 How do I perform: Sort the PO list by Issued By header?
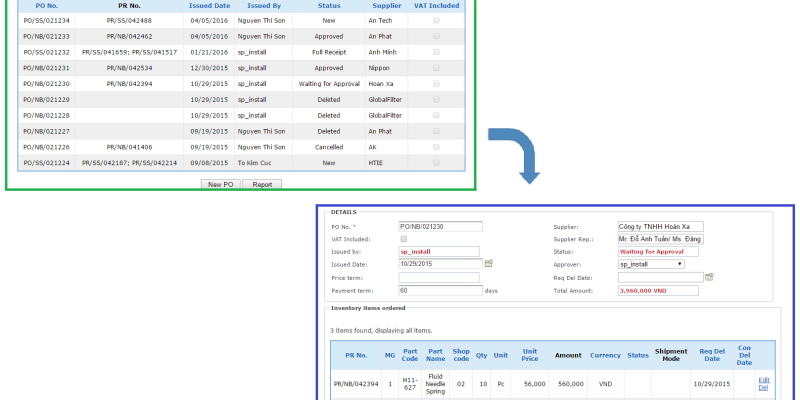264,6
